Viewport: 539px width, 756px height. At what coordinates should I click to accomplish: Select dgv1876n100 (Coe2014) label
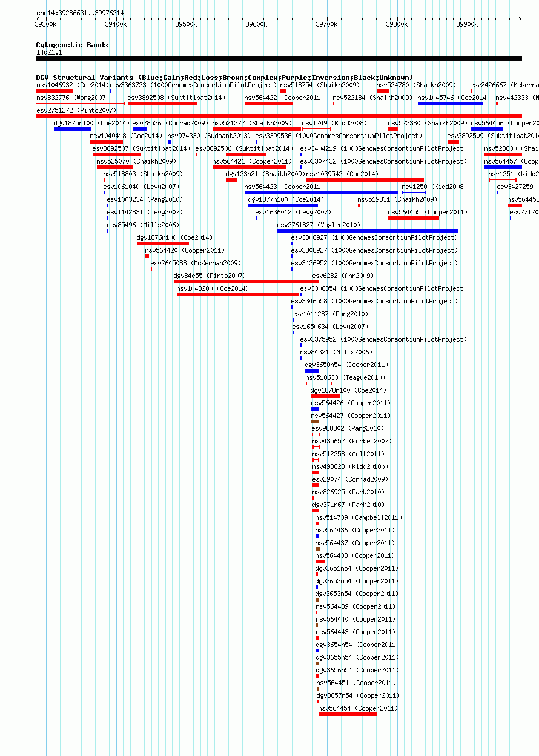pos(174,237)
